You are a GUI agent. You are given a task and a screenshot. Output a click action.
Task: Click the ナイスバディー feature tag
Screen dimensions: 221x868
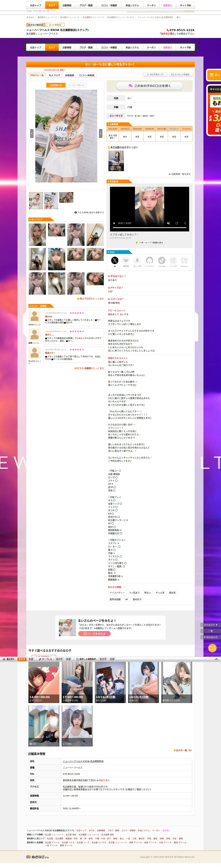tap(117, 593)
